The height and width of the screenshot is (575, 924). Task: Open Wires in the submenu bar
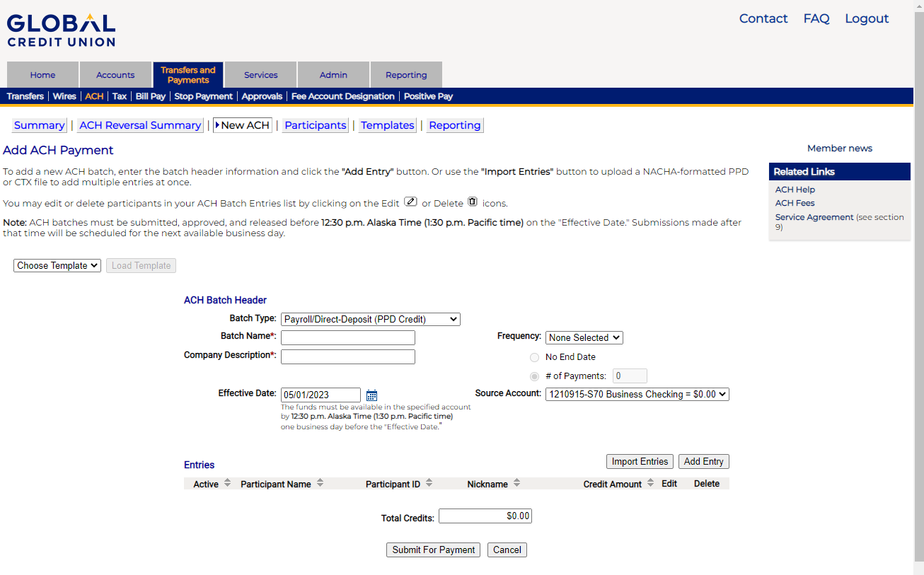(64, 96)
